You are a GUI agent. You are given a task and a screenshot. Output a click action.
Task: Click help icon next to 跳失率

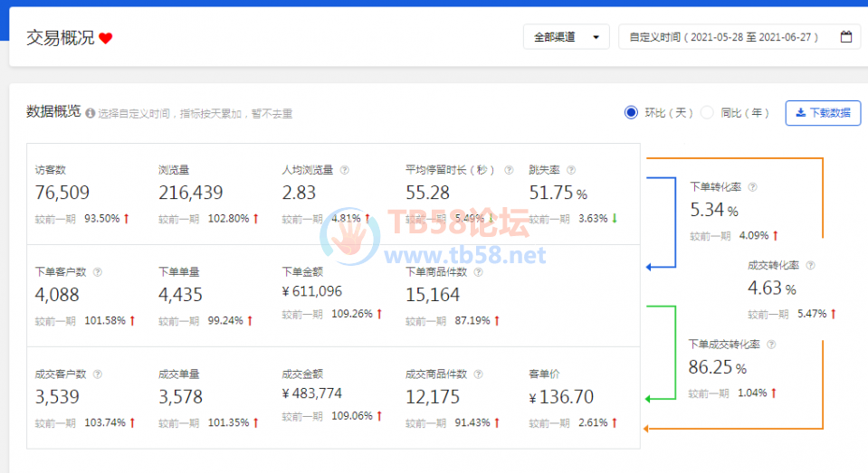[571, 169]
